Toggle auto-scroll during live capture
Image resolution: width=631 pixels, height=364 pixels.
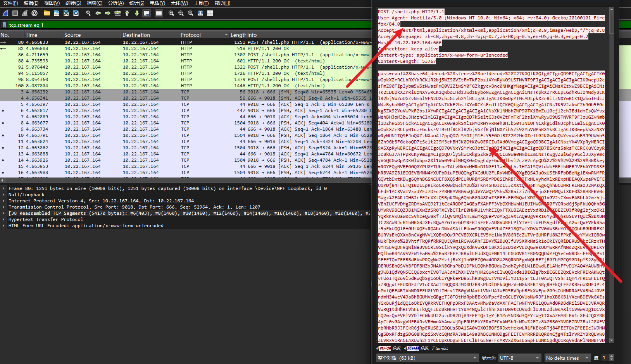(x=147, y=13)
